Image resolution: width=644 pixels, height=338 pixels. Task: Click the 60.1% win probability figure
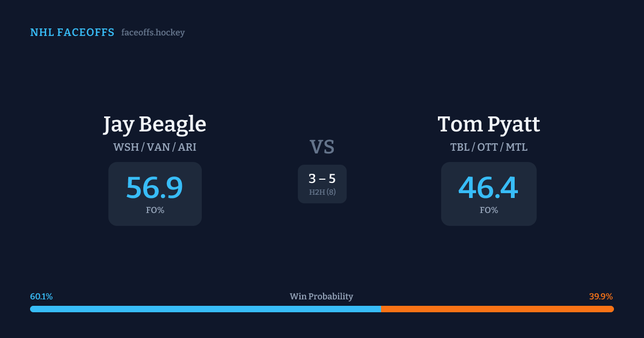pyautogui.click(x=41, y=297)
